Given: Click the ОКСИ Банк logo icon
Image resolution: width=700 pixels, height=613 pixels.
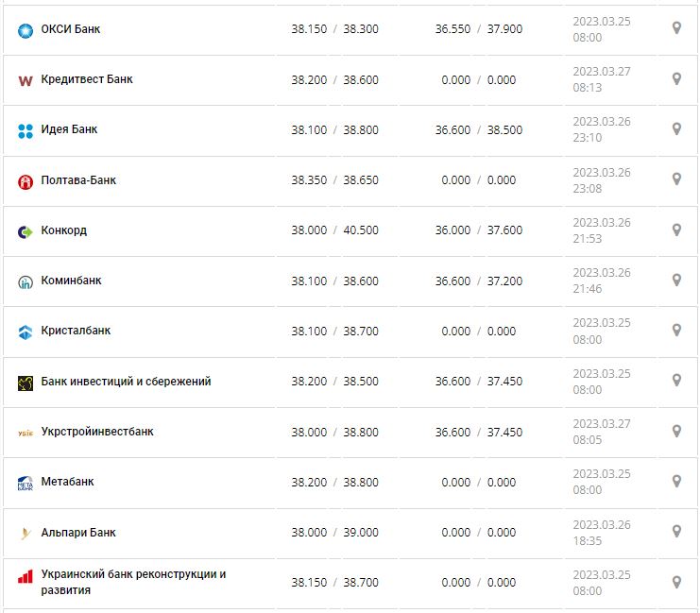Looking at the screenshot, I should coord(26,30).
